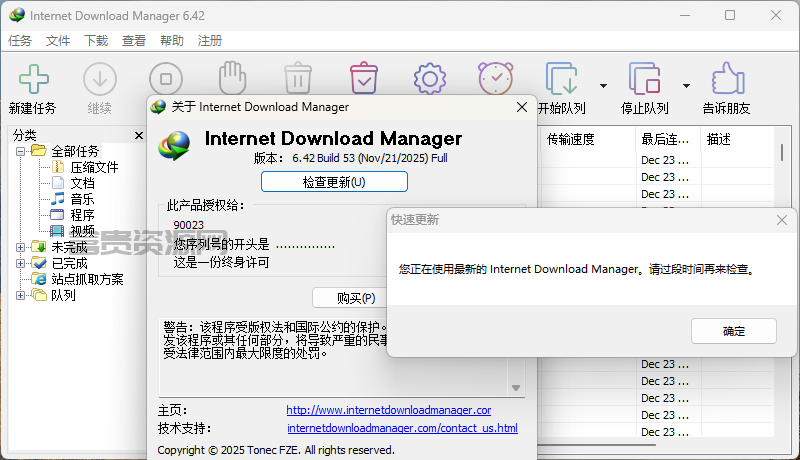
Task: Click the Resume (继续) download arrow icon
Action: click(99, 79)
